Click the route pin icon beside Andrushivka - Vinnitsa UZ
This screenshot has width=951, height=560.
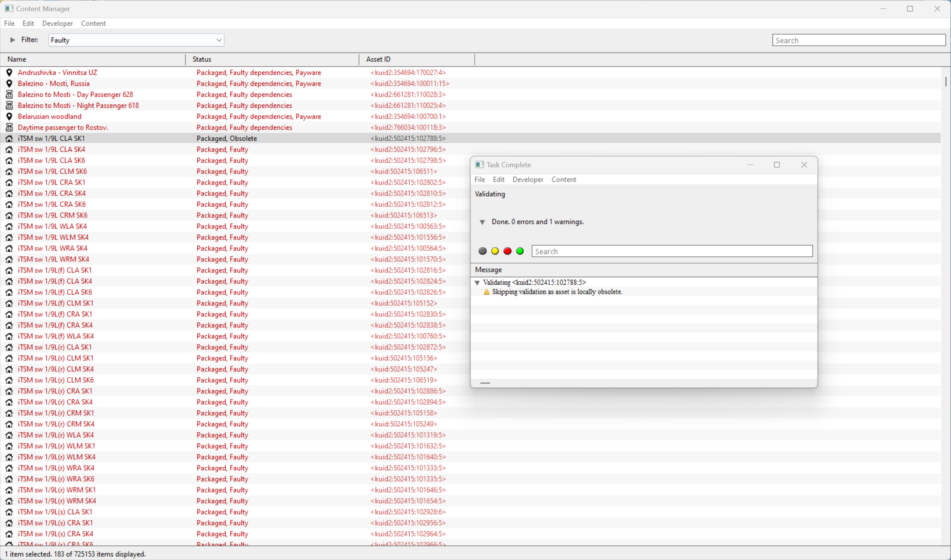9,72
